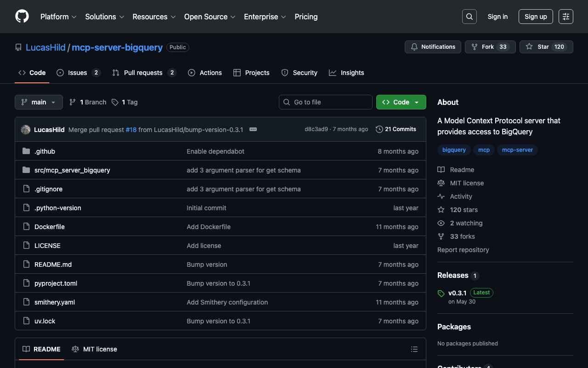This screenshot has width=588, height=368.
Task: Click the GitHub logo icon
Action: [22, 17]
